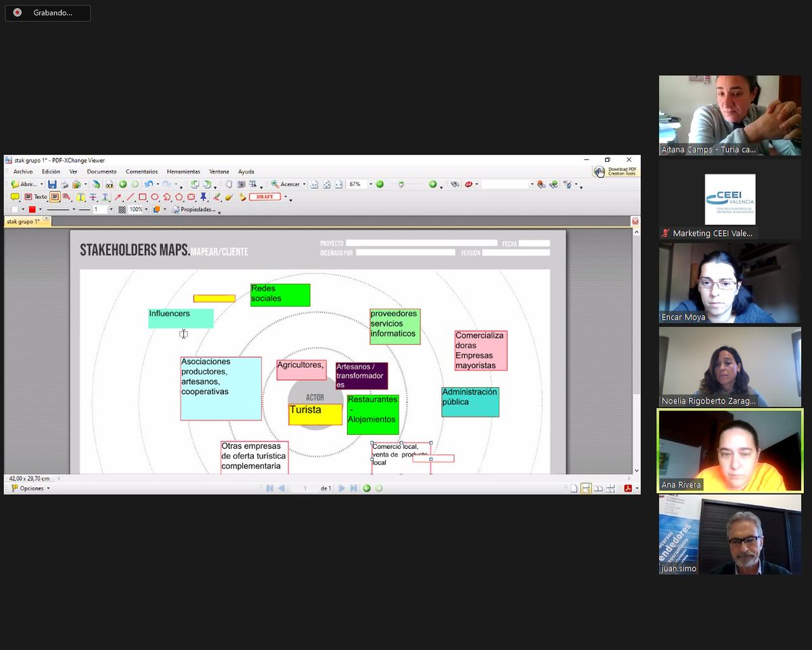812x650 pixels.
Task: Open the Edición menu
Action: (51, 171)
